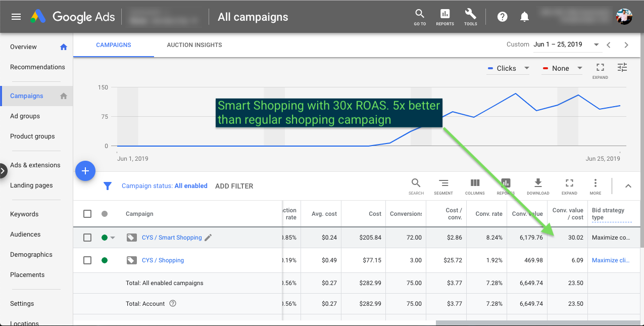Open the Columns modifier
This screenshot has height=326, width=644.
[475, 186]
